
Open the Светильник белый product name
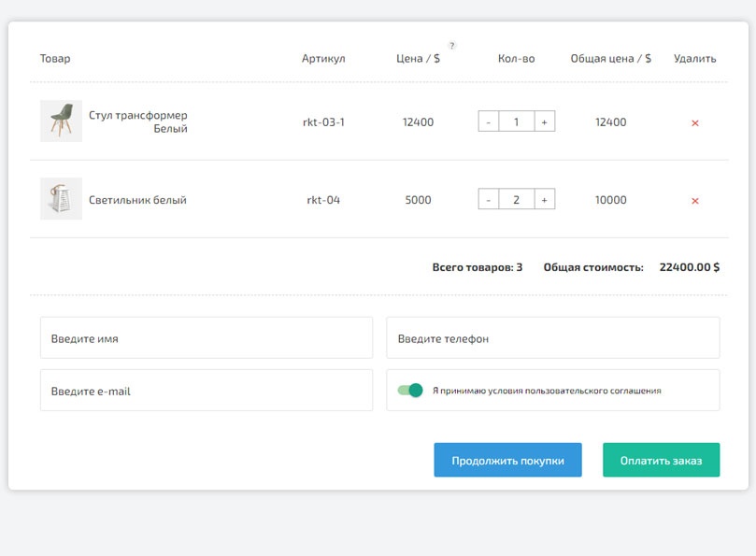(137, 200)
